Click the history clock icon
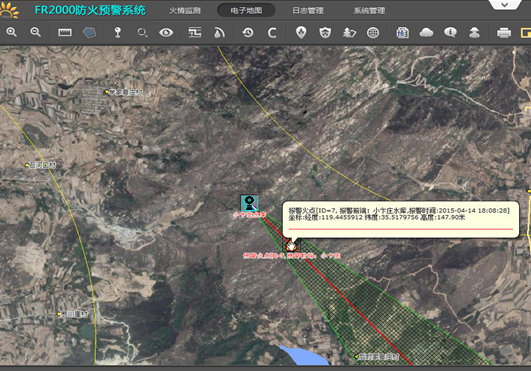The image size is (531, 371). tap(248, 32)
